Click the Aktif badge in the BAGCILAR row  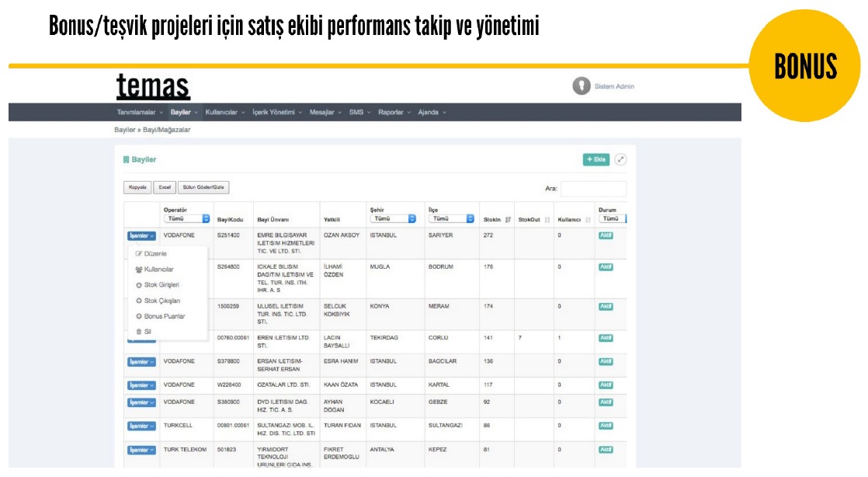click(606, 361)
